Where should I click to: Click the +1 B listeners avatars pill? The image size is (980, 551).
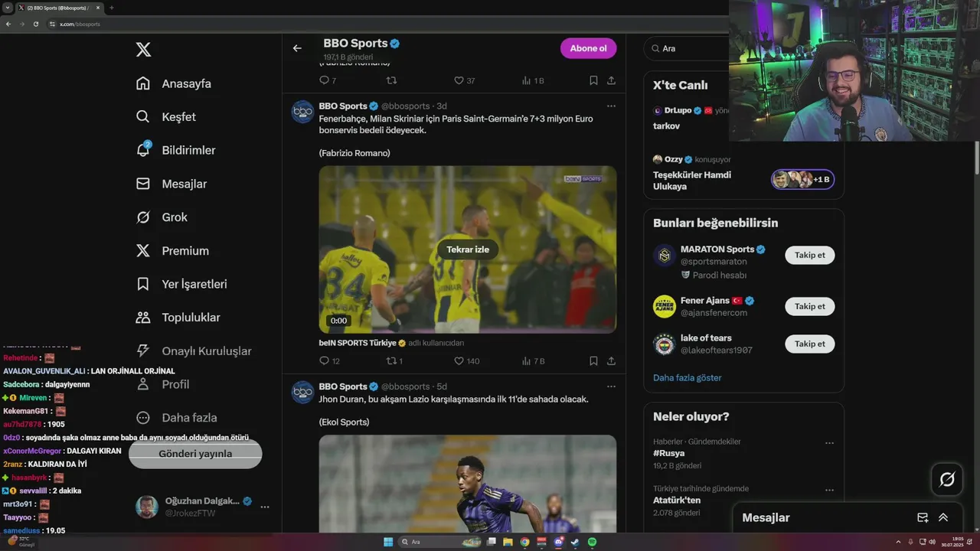802,179
